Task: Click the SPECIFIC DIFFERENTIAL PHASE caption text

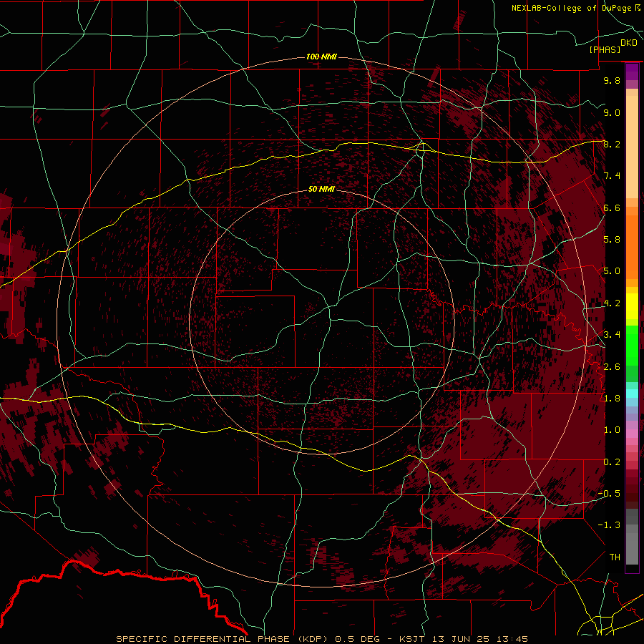Action: coord(203,639)
